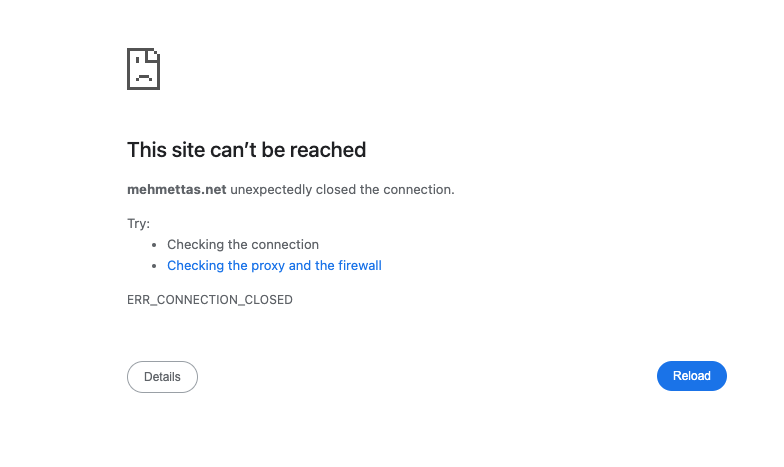Screen dimensions: 784x467
Task: Click the "Checking the connection" suggestion
Action: tap(243, 245)
